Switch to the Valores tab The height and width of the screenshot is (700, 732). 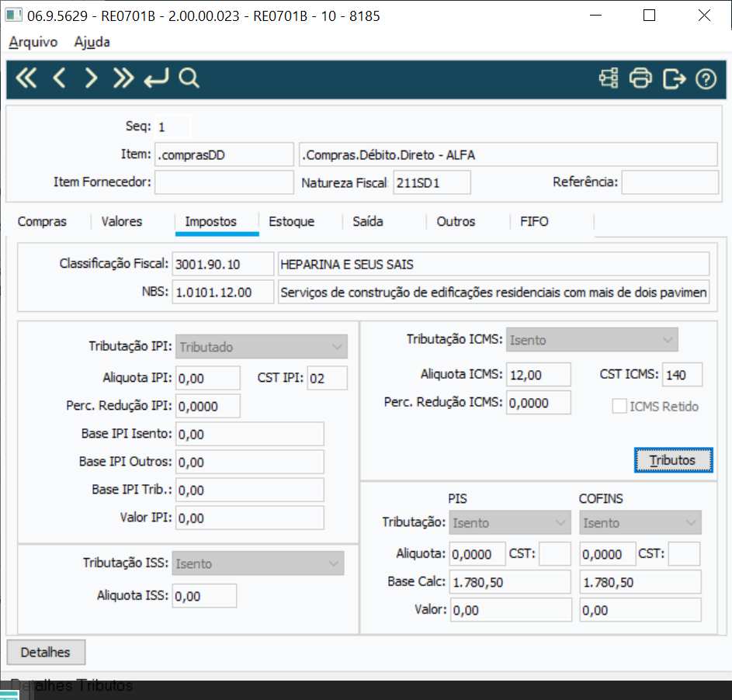[x=122, y=221]
